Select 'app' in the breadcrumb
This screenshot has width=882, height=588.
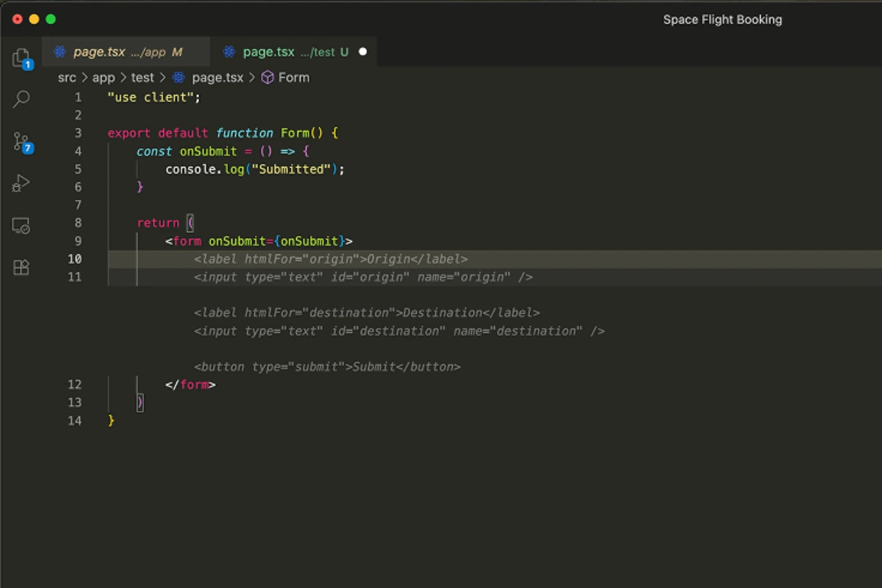pos(104,77)
